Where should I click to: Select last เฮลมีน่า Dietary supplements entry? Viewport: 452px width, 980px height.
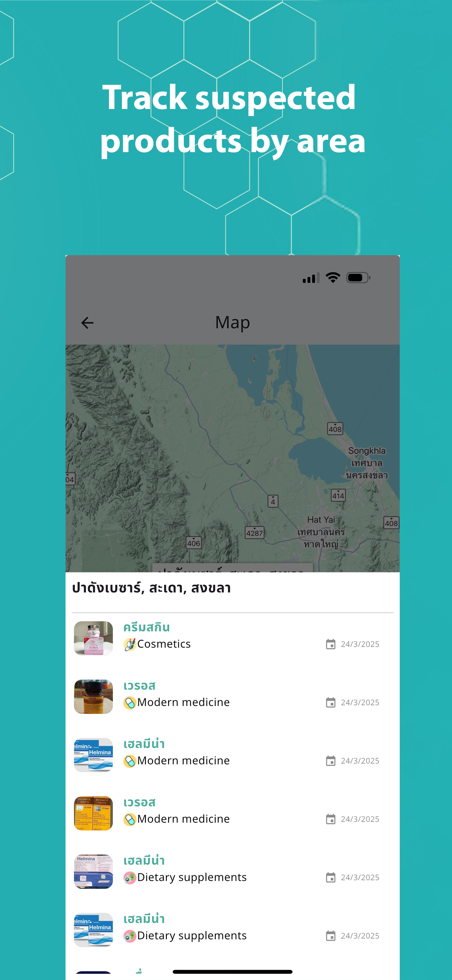(232, 930)
